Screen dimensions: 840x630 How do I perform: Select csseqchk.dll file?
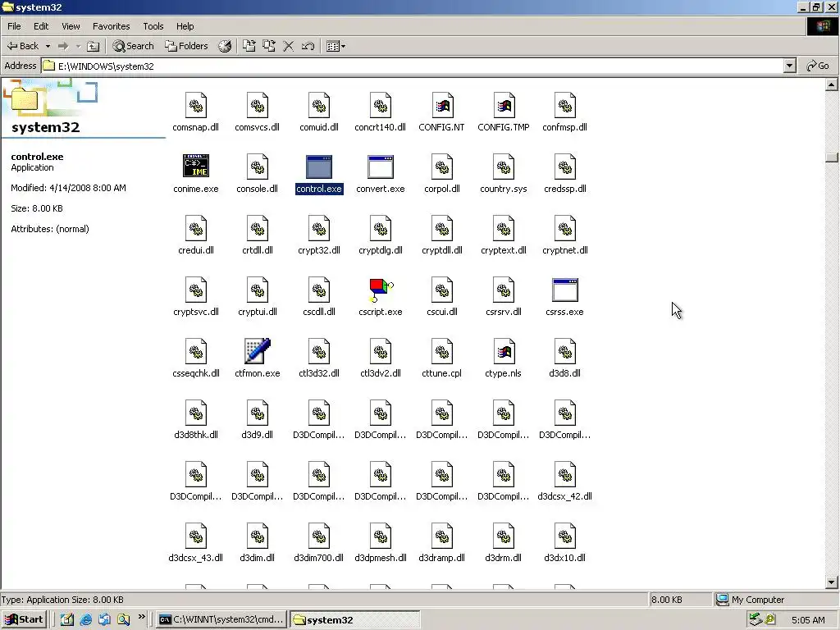(196, 358)
